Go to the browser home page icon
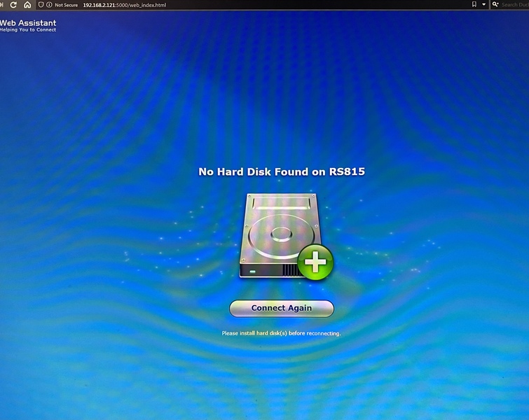Viewport: 529px width, 420px height. click(x=27, y=5)
